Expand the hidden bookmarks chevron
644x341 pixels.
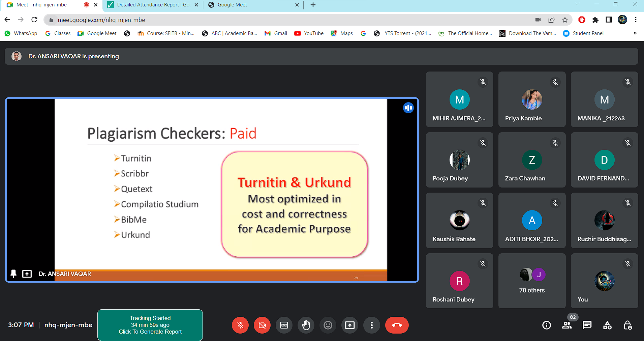[635, 33]
